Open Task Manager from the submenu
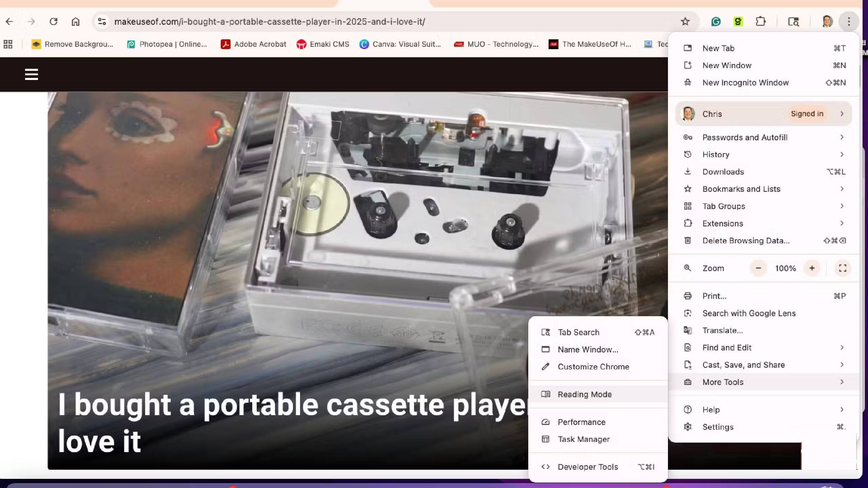The height and width of the screenshot is (488, 868). click(584, 439)
